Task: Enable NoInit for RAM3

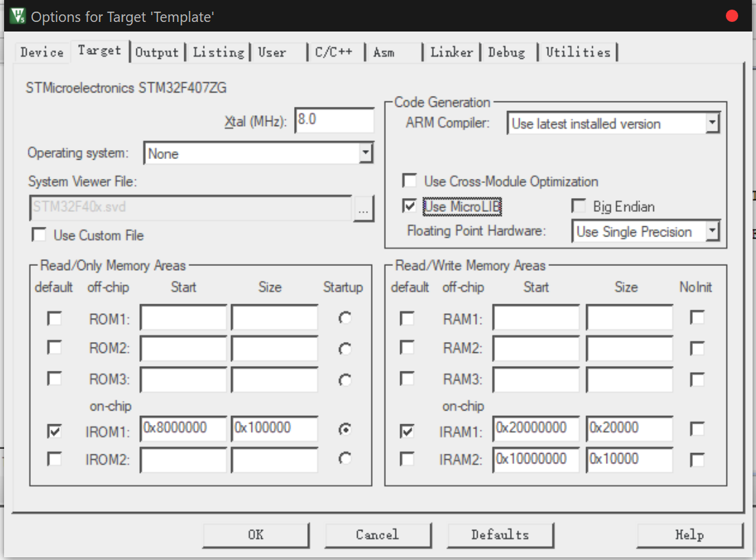Action: [697, 380]
